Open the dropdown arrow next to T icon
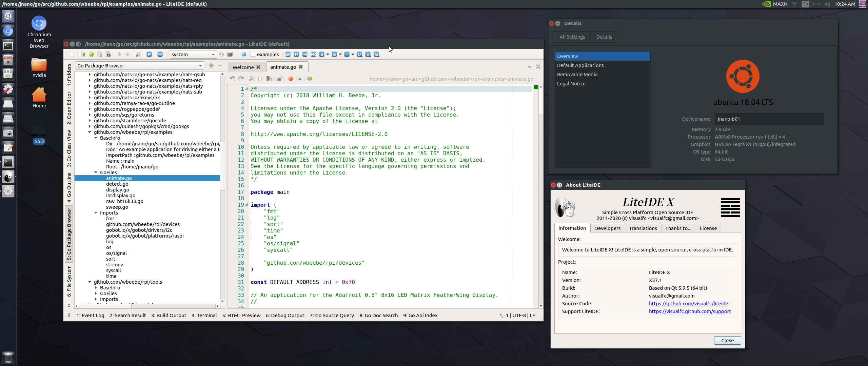 (x=353, y=54)
